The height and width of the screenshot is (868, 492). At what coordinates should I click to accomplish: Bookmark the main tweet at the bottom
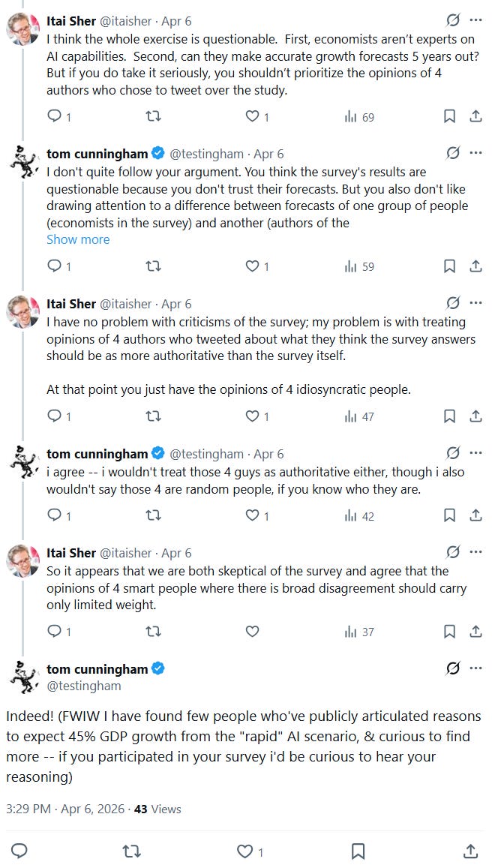point(358,851)
